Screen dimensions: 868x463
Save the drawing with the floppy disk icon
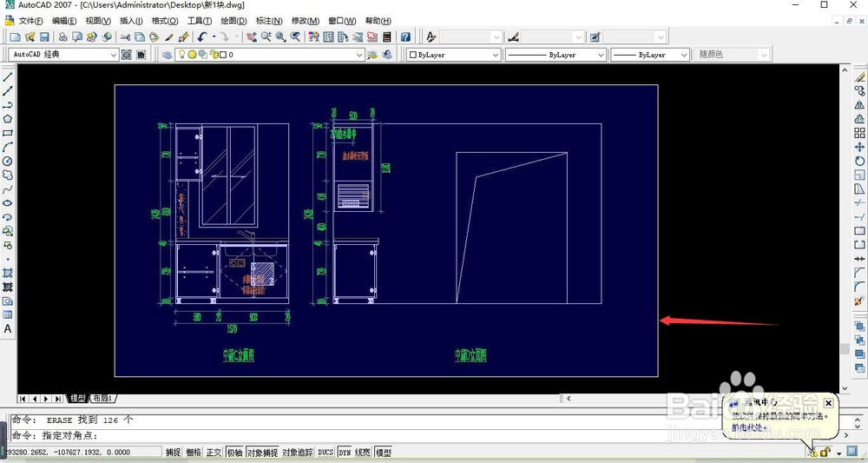coord(44,37)
